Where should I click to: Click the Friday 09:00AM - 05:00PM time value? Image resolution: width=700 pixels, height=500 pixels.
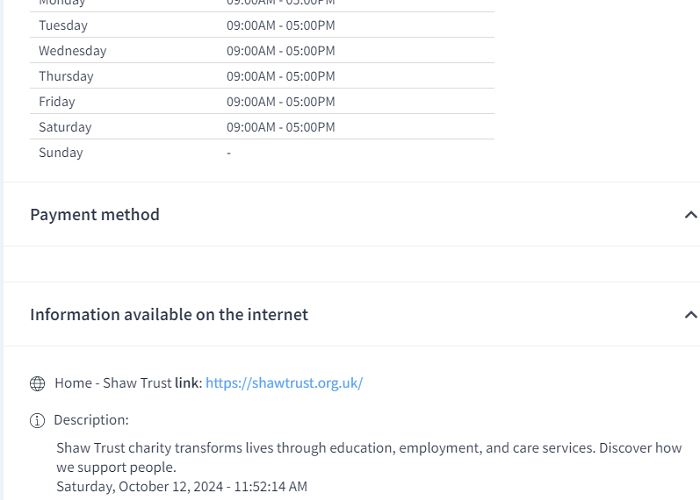(281, 102)
